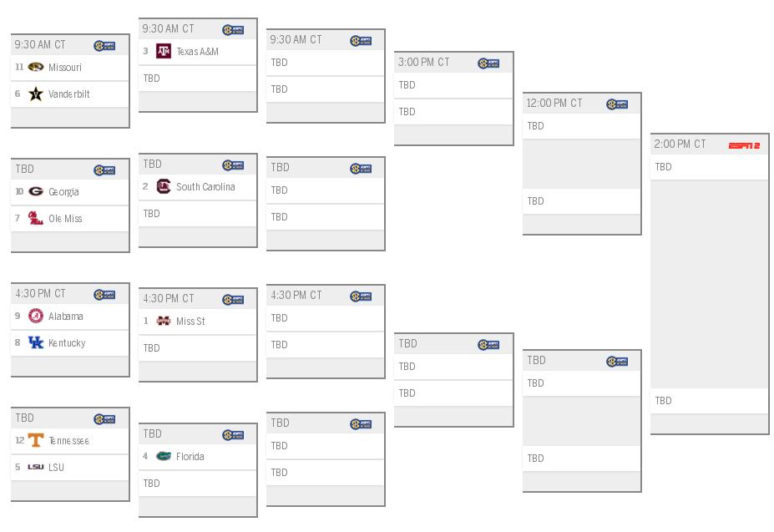Screen dimensions: 774x532
Task: Click the South Carolina Gamecocks logo
Action: pos(164,186)
